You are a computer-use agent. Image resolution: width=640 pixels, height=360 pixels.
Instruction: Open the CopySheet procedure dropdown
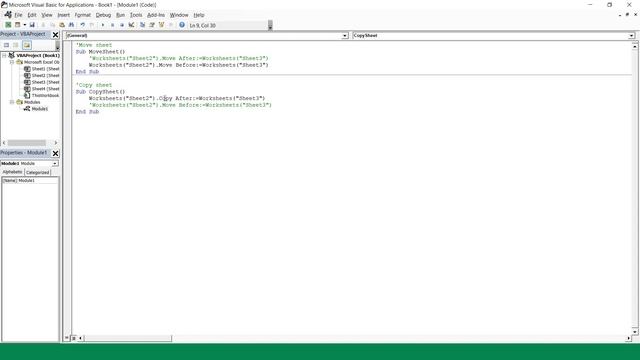[631, 36]
